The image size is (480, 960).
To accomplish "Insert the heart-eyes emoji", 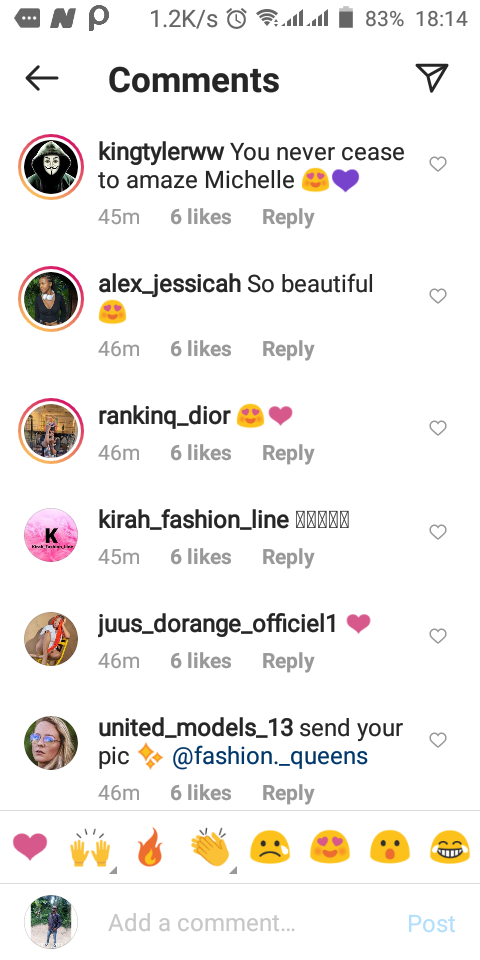I will point(329,848).
